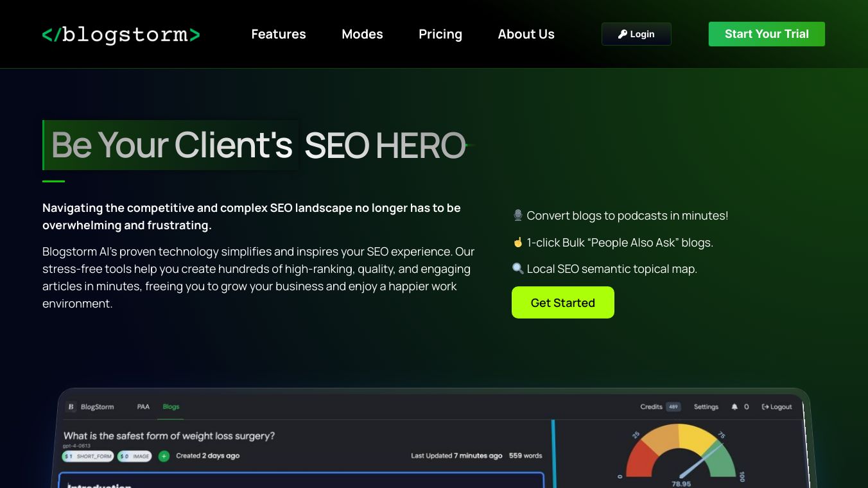The height and width of the screenshot is (488, 868).
Task: Click the bold "Navigating the competitive and complex SEO" paragraph
Action: coord(252,216)
